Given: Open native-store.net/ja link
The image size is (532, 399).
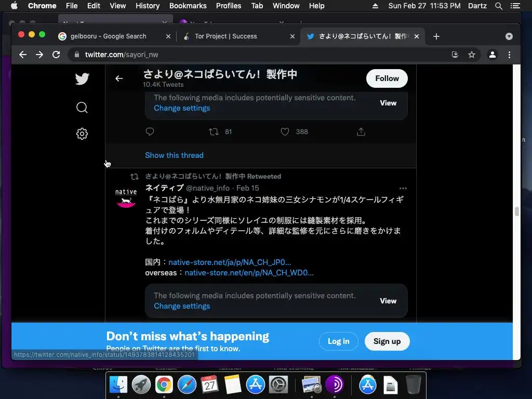Looking at the screenshot, I should pyautogui.click(x=230, y=262).
